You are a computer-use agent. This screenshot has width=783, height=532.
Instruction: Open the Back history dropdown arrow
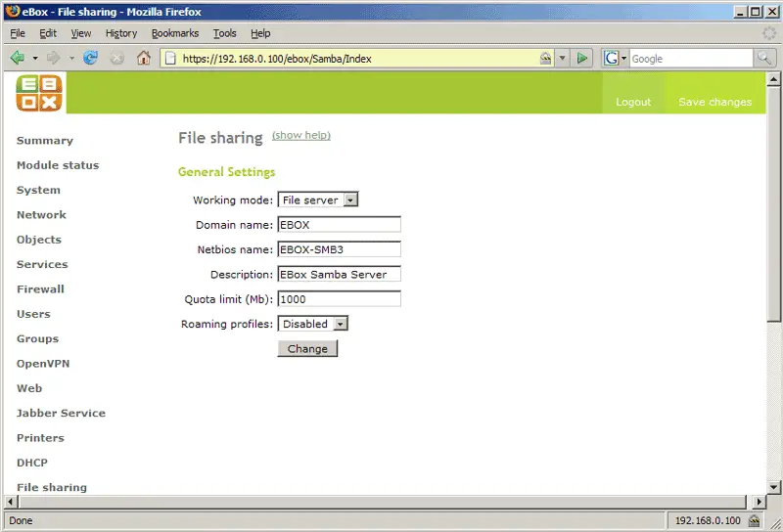[x=35, y=59]
